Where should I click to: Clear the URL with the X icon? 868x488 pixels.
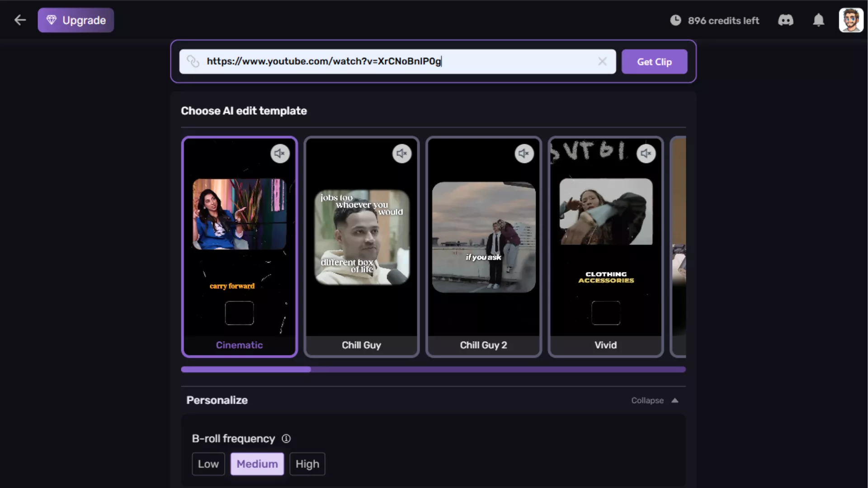point(602,61)
